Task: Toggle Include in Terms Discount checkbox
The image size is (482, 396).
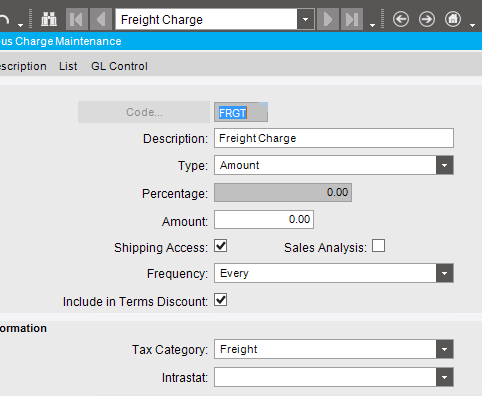Action: coord(221,300)
